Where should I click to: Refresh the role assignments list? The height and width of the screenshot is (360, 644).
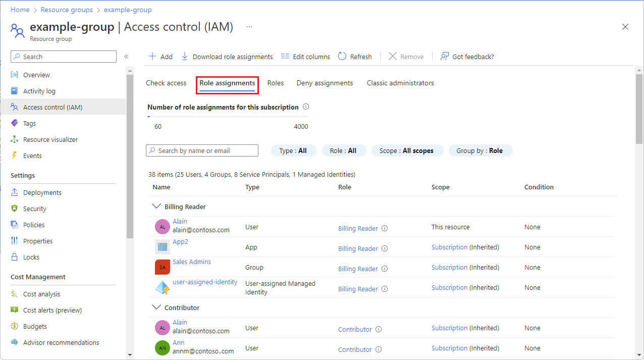[355, 56]
